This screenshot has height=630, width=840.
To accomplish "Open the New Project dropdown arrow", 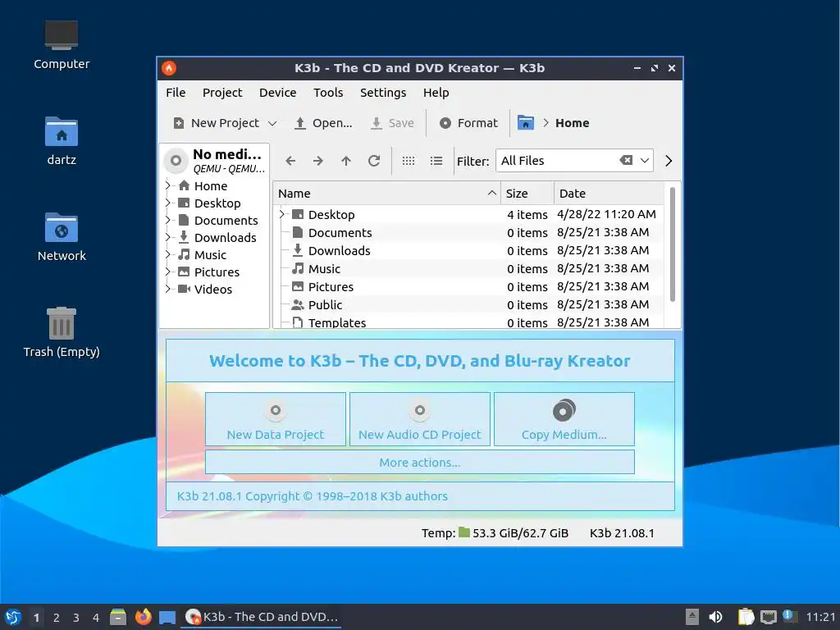I will pos(272,124).
